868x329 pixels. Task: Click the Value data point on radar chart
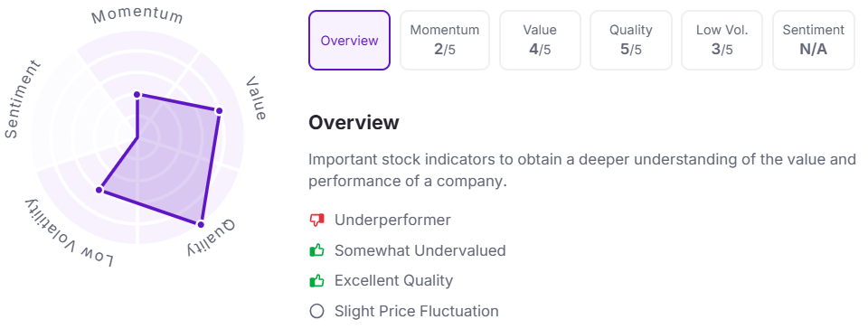coord(219,111)
